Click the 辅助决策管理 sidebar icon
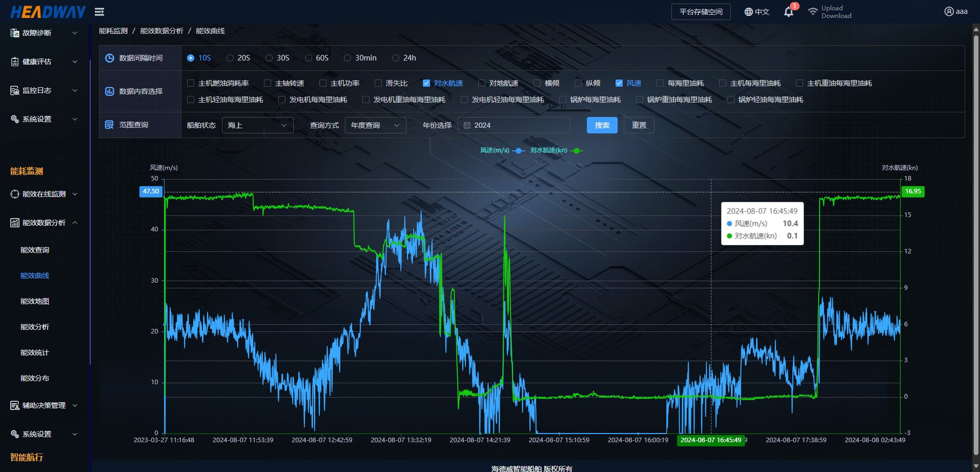Screen dimensions: 980x472 [x=15, y=405]
